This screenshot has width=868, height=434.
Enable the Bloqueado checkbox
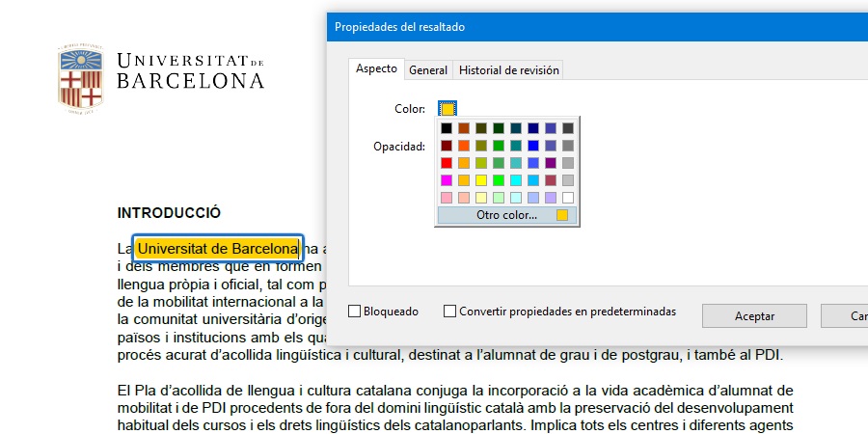pyautogui.click(x=355, y=312)
